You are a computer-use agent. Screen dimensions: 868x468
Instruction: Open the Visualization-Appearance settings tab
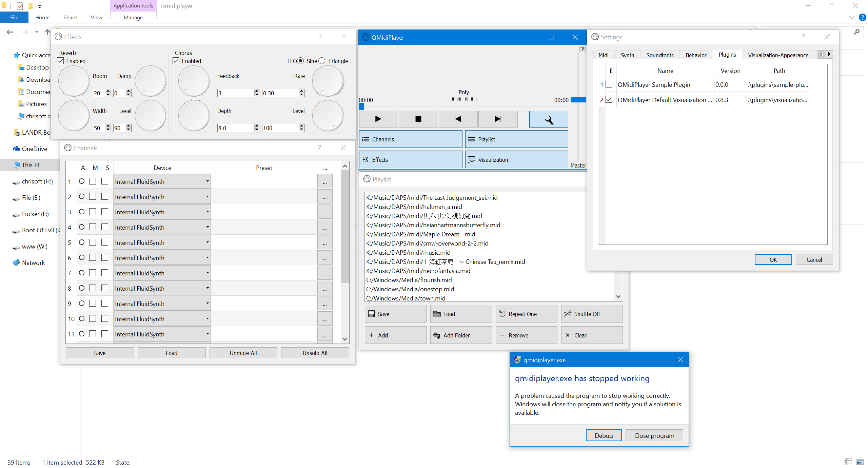point(778,55)
